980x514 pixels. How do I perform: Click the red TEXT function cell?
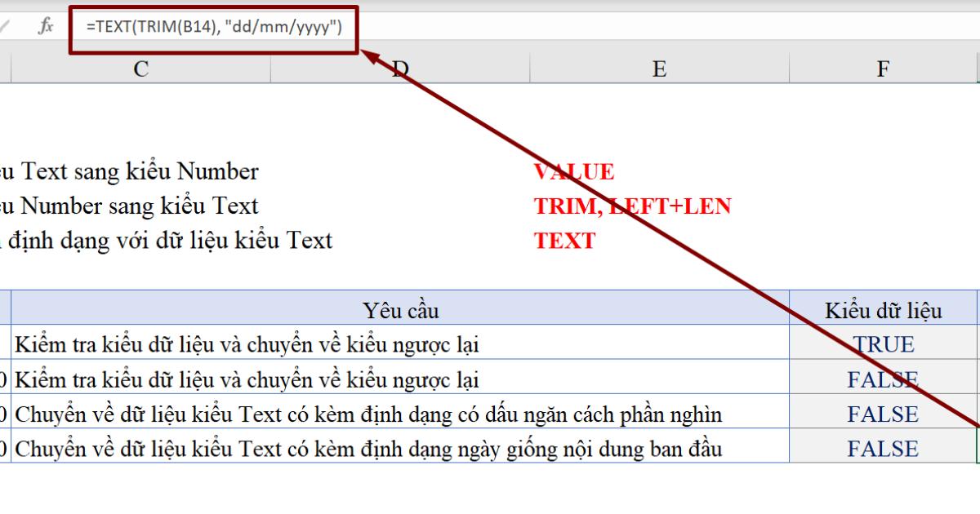(564, 241)
